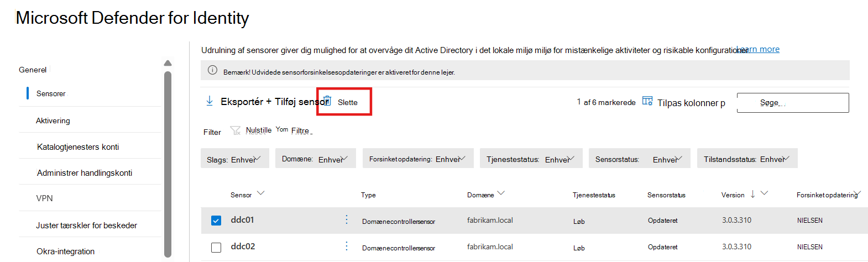Click the + Tilføj sensor button
The height and width of the screenshot is (262, 868).
297,102
